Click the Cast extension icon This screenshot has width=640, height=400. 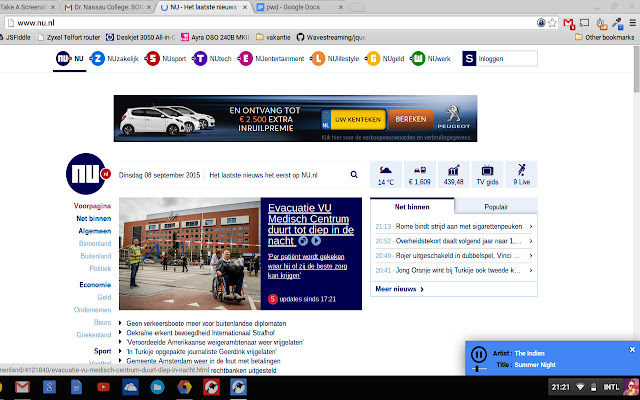(x=584, y=22)
